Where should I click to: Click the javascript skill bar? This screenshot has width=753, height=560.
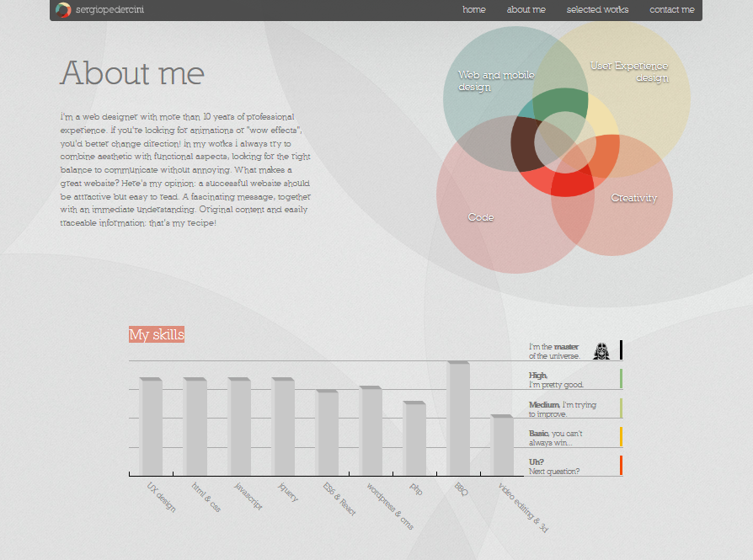click(239, 427)
